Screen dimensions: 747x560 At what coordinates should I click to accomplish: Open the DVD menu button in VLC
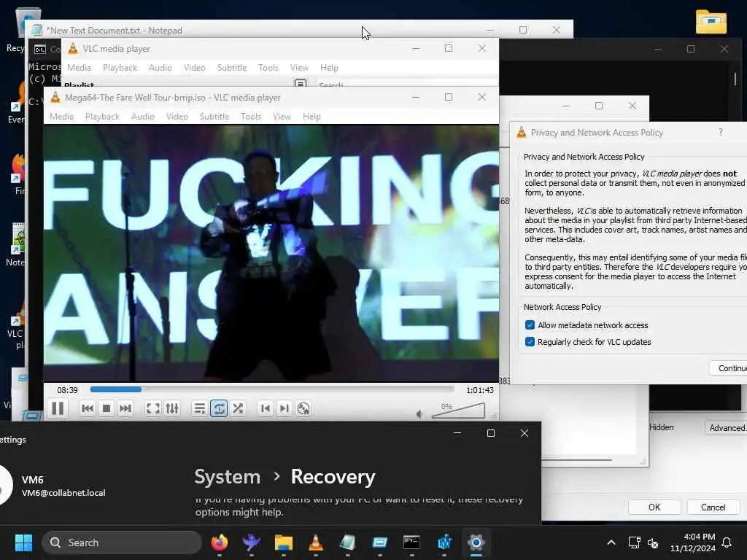click(303, 408)
